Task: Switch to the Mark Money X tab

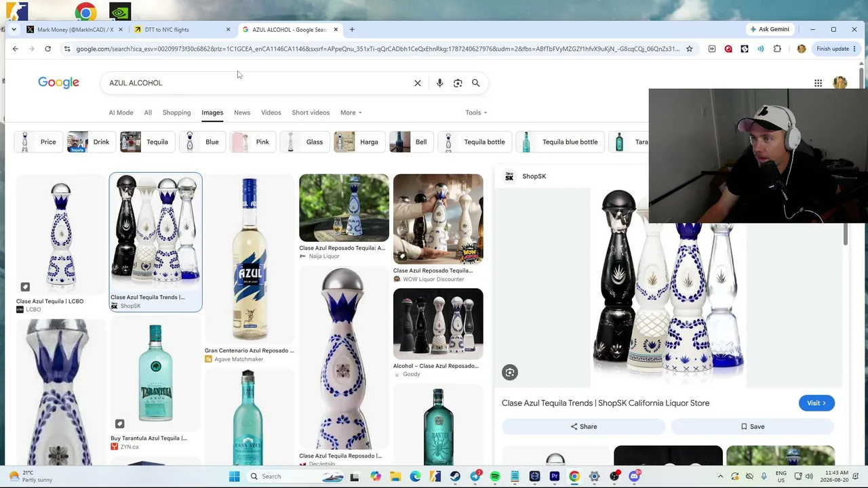Action: coord(74,29)
